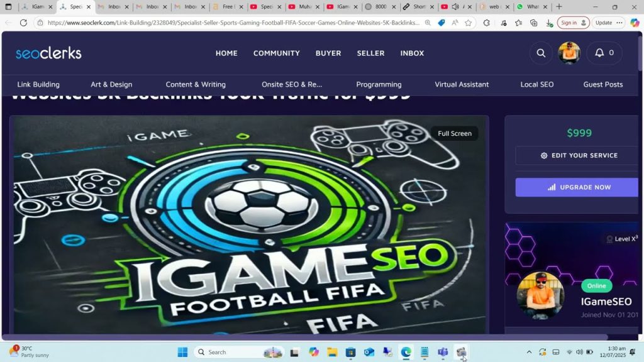The height and width of the screenshot is (362, 644).
Task: Open the Copilot app in the taskbar
Action: pos(314,352)
